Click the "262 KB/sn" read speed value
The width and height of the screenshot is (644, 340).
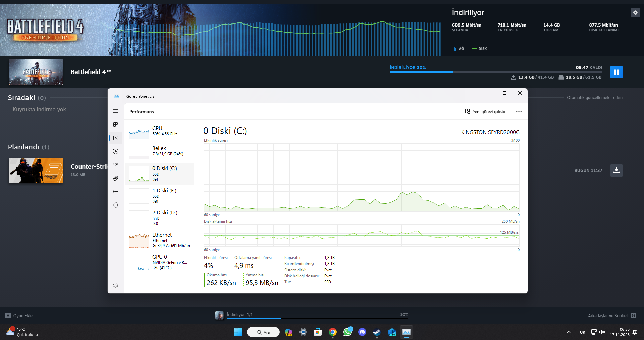(221, 283)
